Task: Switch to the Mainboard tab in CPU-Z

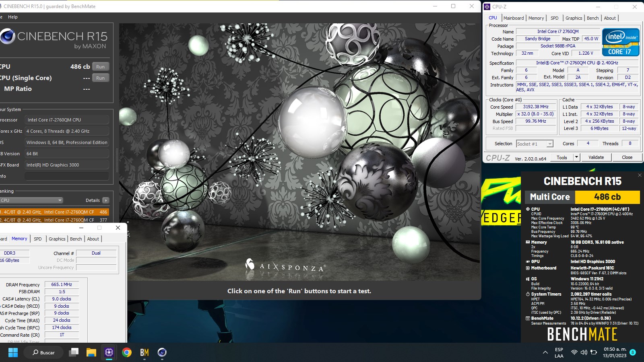Action: (x=514, y=18)
